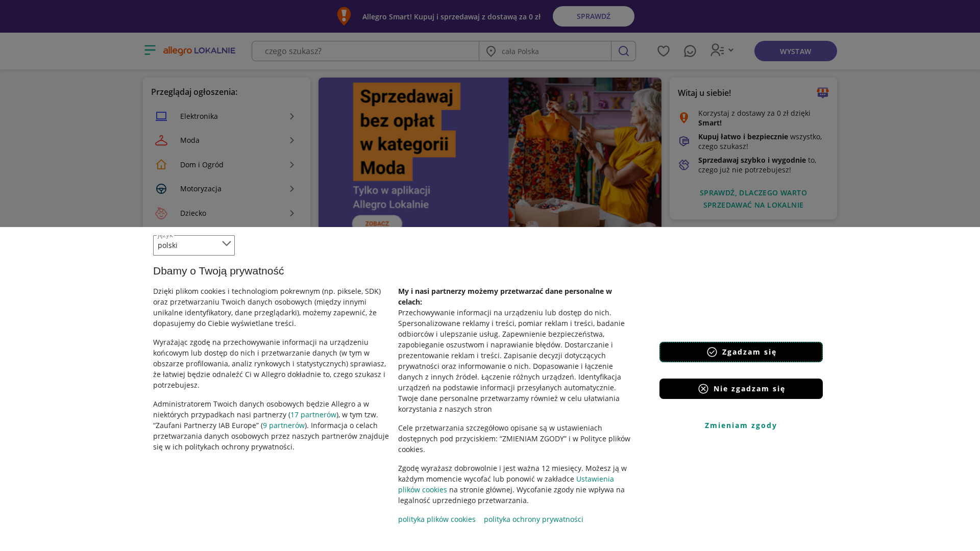This screenshot has width=980, height=551.
Task: Open Zmieniam zgody settings
Action: click(741, 425)
